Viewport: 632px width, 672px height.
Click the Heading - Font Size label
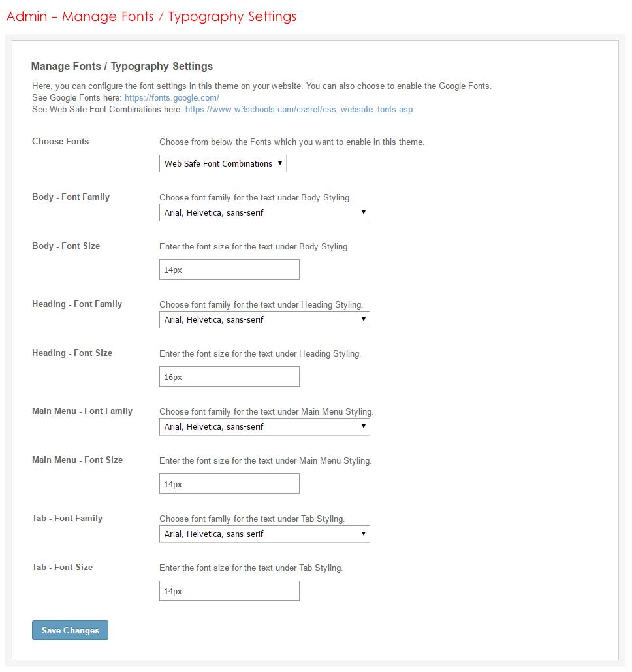click(x=72, y=353)
